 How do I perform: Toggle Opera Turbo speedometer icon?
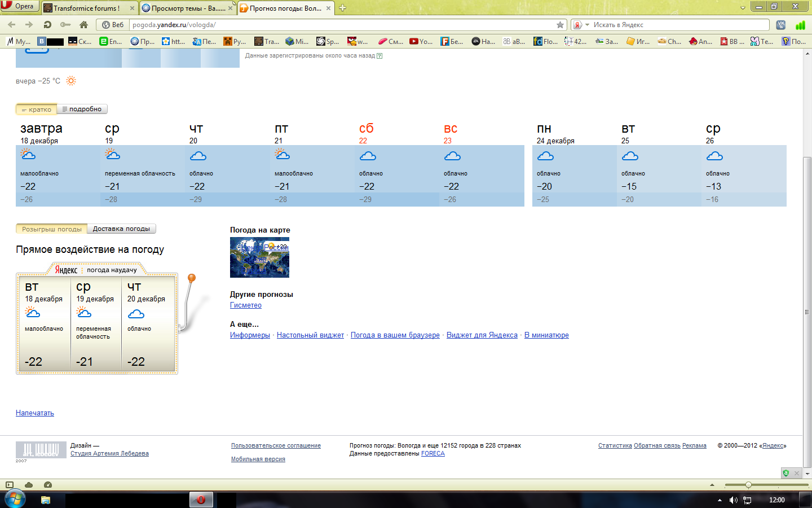(48, 485)
